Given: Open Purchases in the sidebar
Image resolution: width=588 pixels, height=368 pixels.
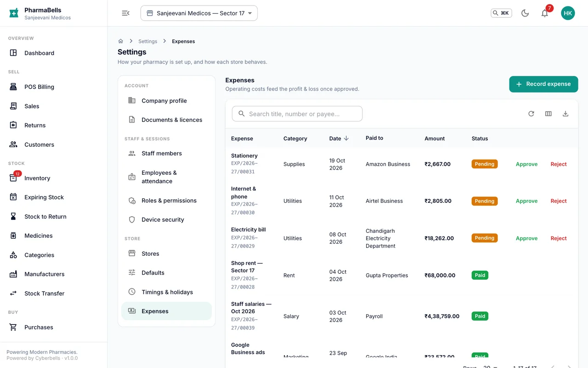Looking at the screenshot, I should tap(54, 327).
